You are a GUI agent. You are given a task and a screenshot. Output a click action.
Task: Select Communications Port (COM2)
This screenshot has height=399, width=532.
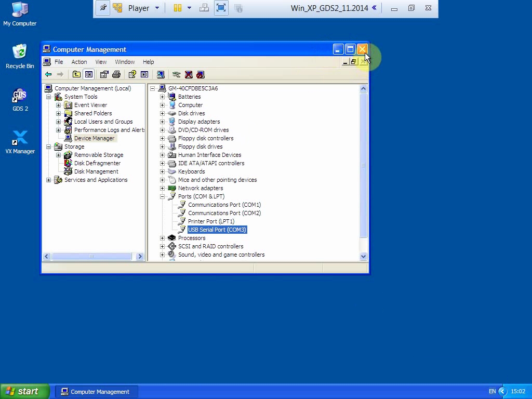(x=224, y=213)
